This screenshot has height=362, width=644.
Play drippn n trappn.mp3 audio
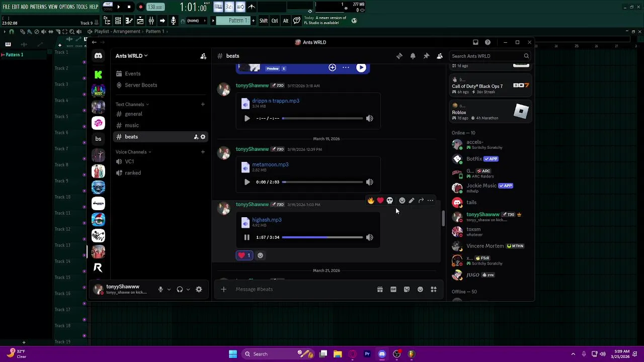pyautogui.click(x=247, y=118)
